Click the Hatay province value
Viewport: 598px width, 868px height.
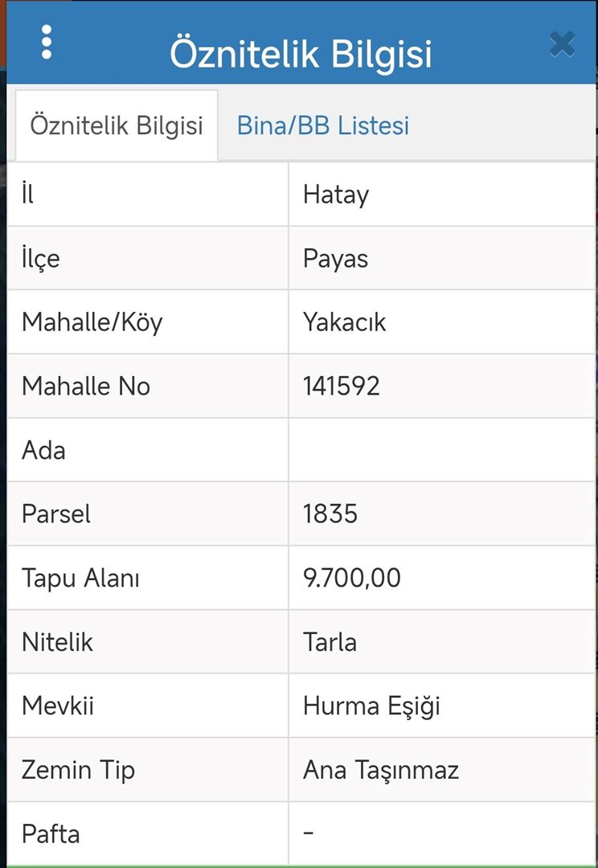(x=335, y=194)
